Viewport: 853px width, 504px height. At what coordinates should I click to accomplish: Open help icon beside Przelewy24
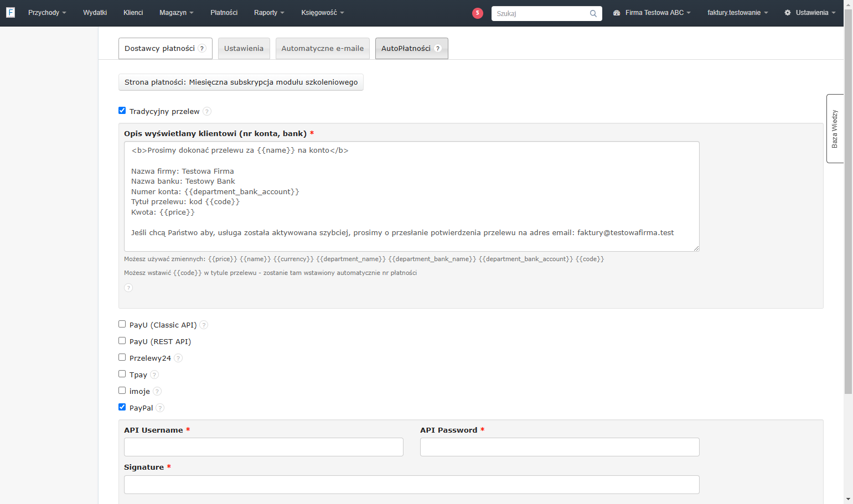pyautogui.click(x=178, y=358)
